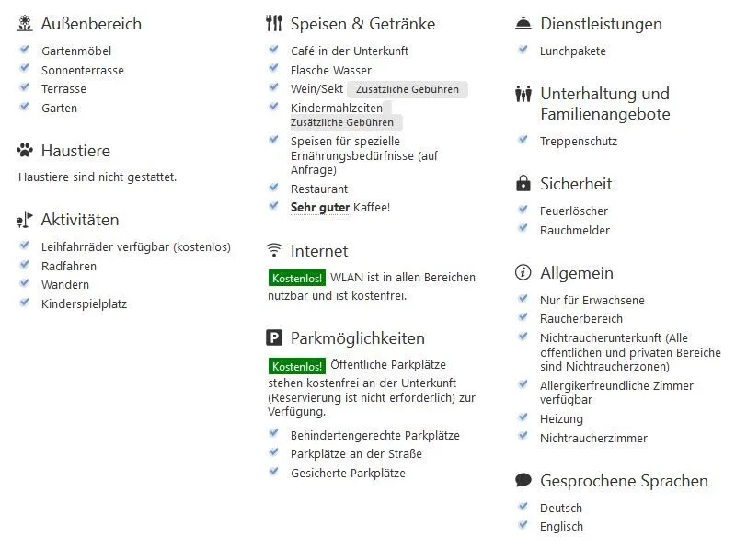This screenshot has width=747, height=560.
Task: Click the flower icon beside Außenbereich
Action: coord(25,23)
